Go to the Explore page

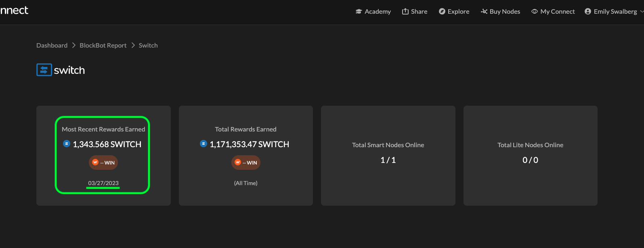click(x=454, y=12)
